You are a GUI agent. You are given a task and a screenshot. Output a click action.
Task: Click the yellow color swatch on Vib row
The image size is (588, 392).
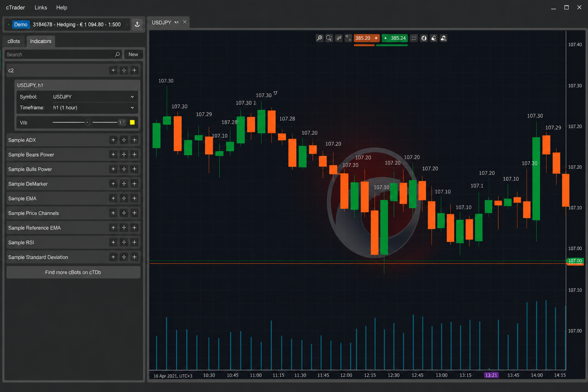[132, 122]
